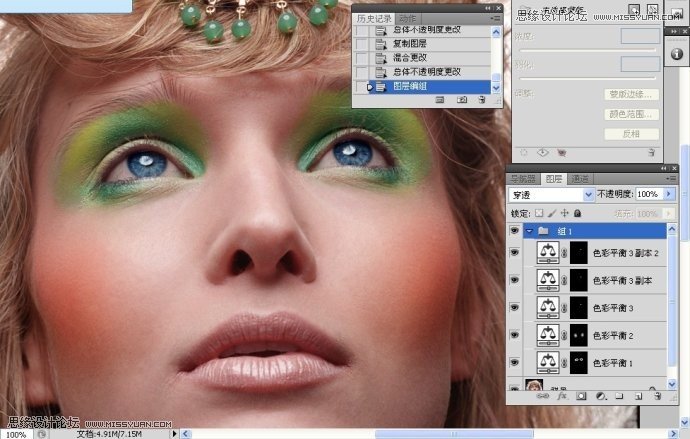Switch to the 动作 tab
This screenshot has height=439, width=690.
407,18
